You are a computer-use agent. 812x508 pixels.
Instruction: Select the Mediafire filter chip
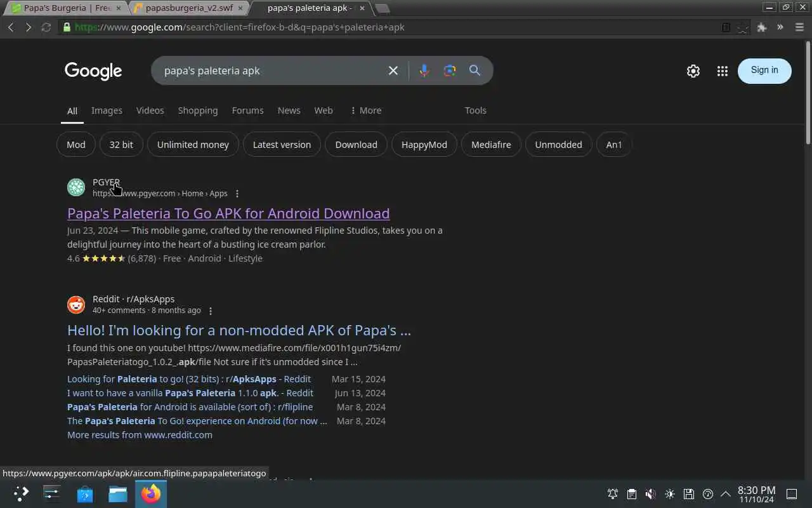[x=491, y=145]
